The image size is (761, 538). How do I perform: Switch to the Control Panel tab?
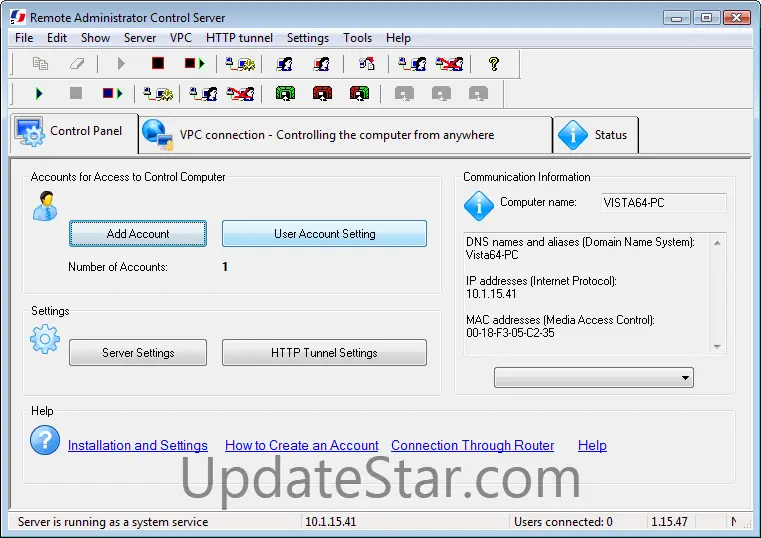[74, 133]
